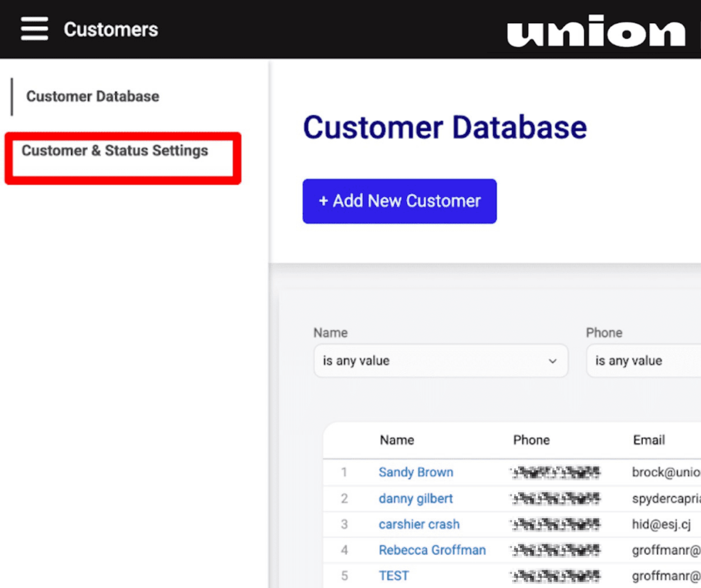Open Rebecca Groffman customer record
Viewport: 701px width, 588px height.
[x=432, y=550]
